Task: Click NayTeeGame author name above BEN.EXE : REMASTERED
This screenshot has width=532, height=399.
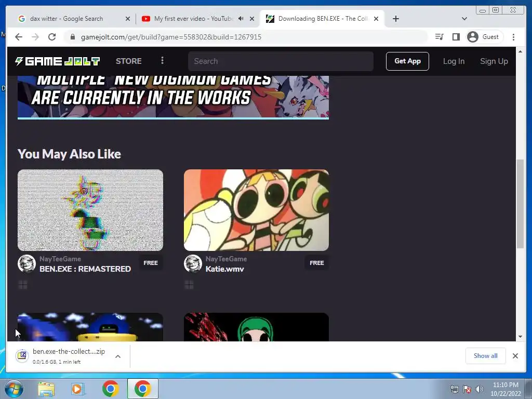Action: tap(60, 259)
